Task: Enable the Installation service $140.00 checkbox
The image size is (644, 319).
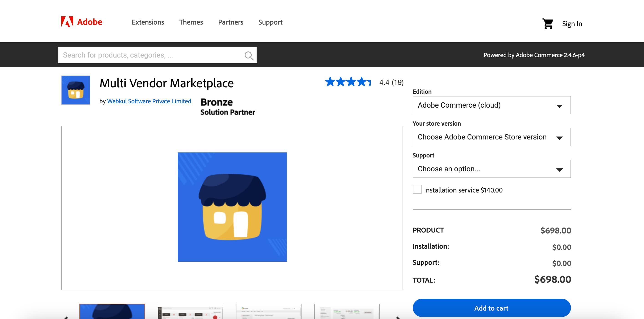Action: (x=417, y=190)
